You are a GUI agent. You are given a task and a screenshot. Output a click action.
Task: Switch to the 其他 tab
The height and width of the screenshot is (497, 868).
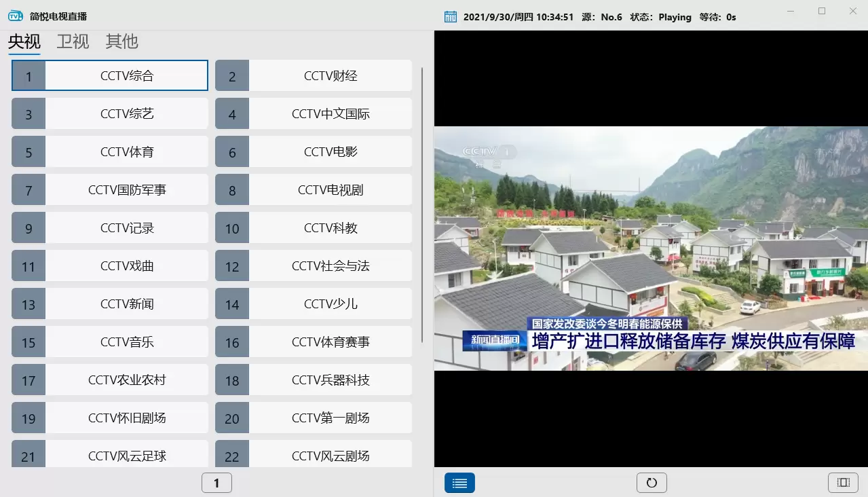pos(122,41)
